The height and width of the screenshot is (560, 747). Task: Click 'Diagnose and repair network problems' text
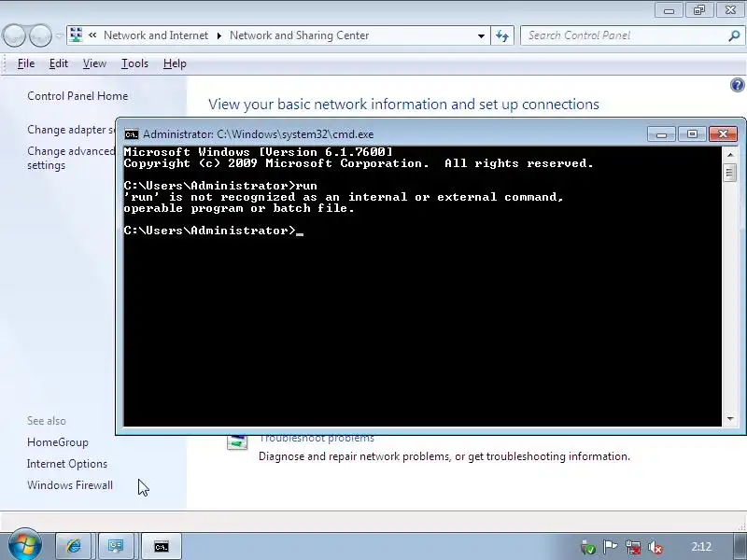click(444, 456)
